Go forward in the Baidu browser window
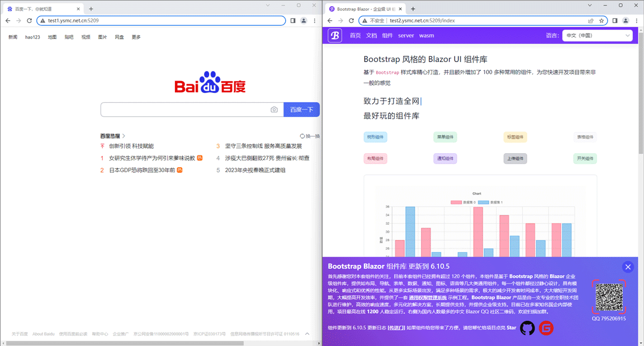 coord(18,21)
